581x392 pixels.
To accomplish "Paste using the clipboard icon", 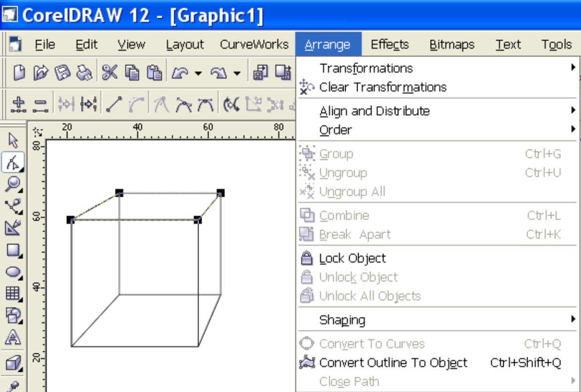I will (x=154, y=73).
